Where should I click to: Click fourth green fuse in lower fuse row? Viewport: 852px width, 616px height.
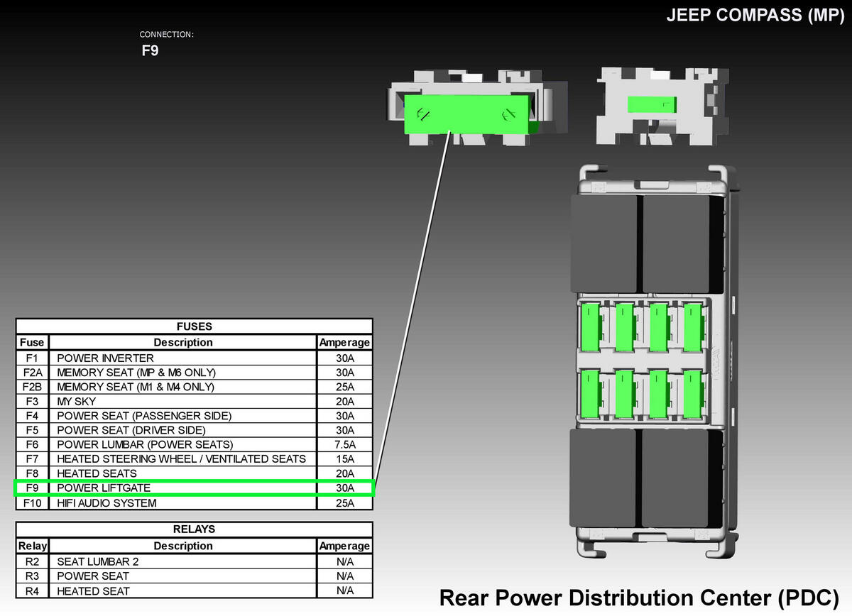(692, 393)
